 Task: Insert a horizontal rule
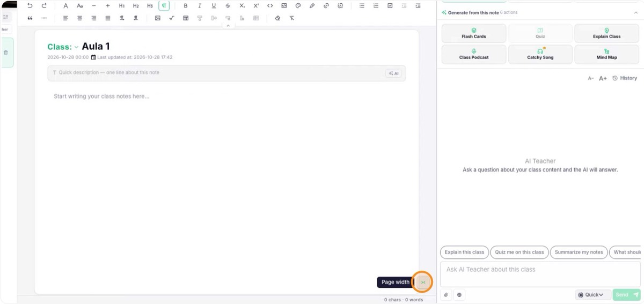(x=44, y=18)
